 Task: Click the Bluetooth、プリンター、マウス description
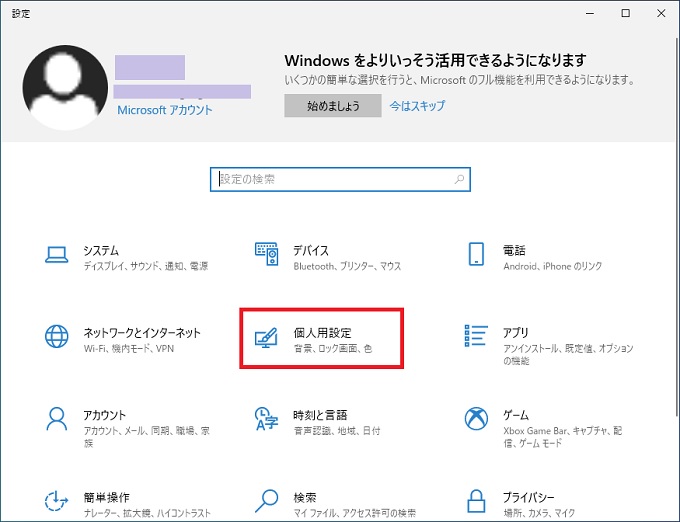point(347,266)
